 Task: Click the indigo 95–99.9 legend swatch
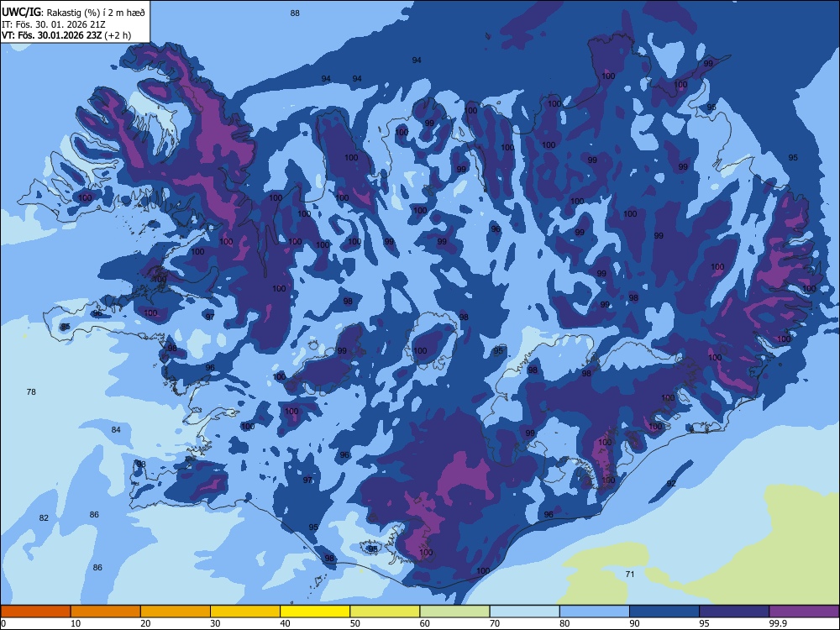coord(734,612)
